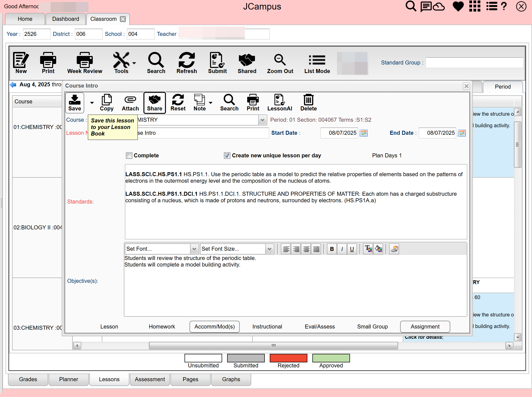Click the Submit lesson icon
Screen dimensions: 532x397
[217, 63]
